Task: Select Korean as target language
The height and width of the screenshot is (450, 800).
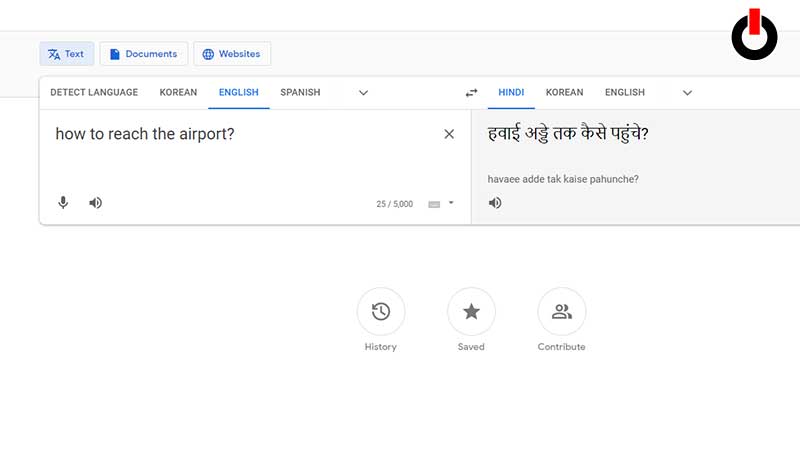Action: (x=564, y=92)
